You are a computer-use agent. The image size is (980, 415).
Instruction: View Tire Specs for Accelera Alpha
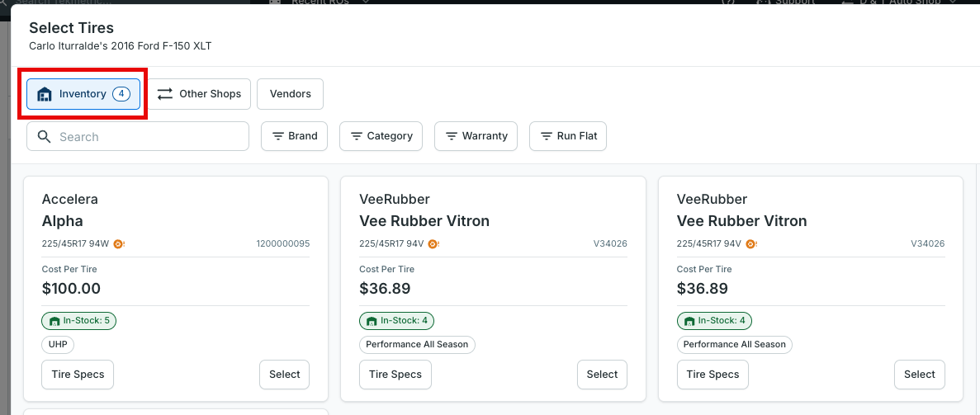(x=78, y=375)
